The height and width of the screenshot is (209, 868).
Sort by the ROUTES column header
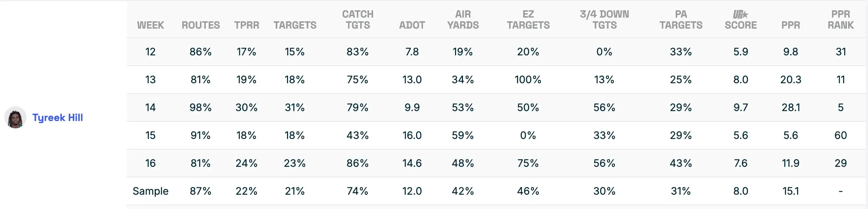point(201,25)
